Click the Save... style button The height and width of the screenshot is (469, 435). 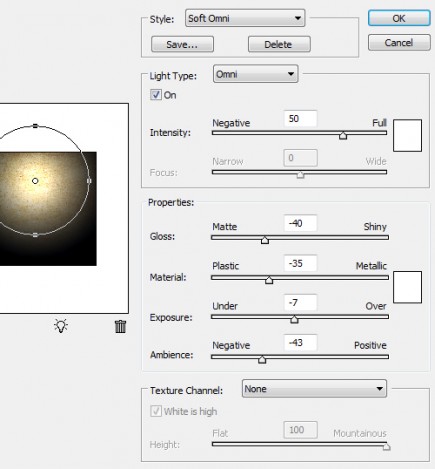[x=182, y=44]
